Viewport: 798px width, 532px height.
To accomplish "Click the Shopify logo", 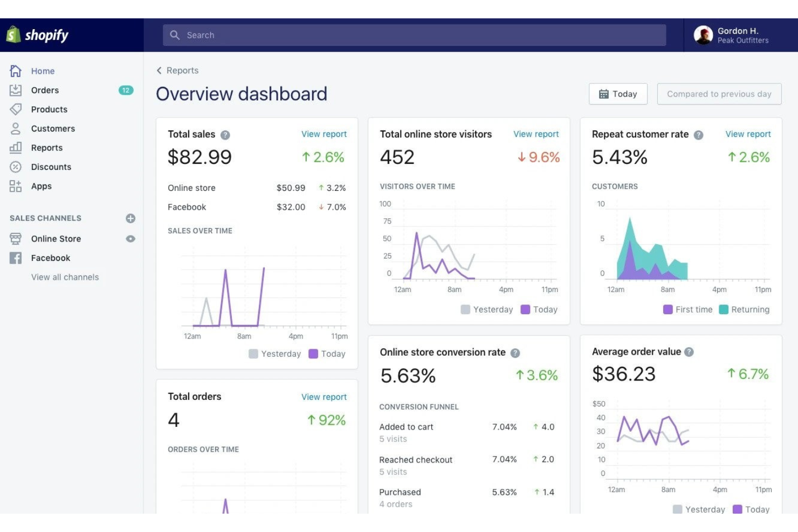I will point(37,35).
